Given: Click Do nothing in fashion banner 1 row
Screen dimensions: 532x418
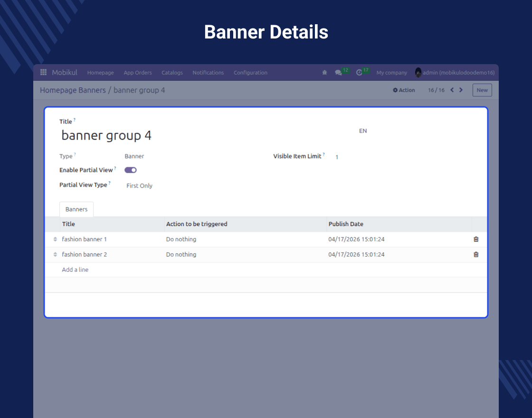Looking at the screenshot, I should point(181,239).
